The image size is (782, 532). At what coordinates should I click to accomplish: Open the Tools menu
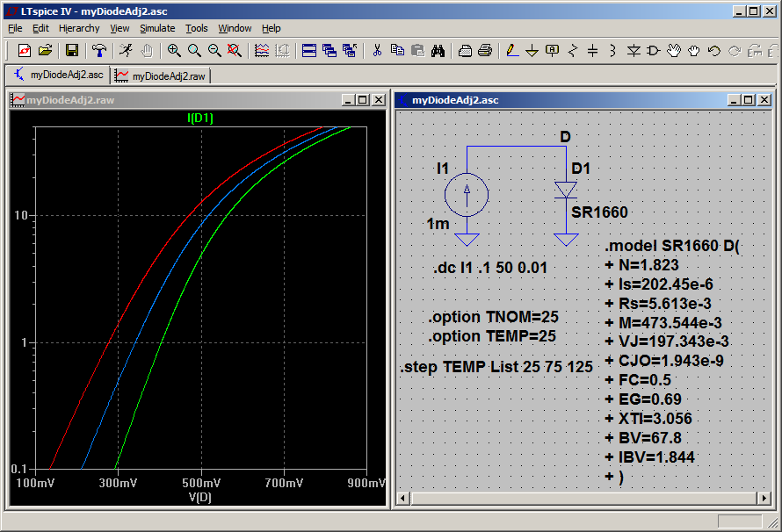197,28
